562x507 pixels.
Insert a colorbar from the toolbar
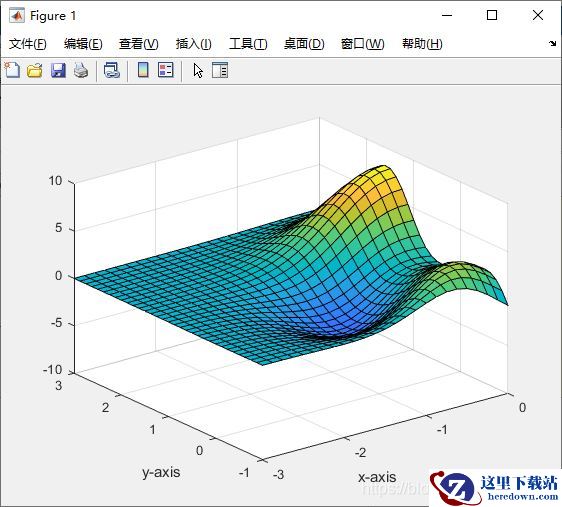[143, 70]
